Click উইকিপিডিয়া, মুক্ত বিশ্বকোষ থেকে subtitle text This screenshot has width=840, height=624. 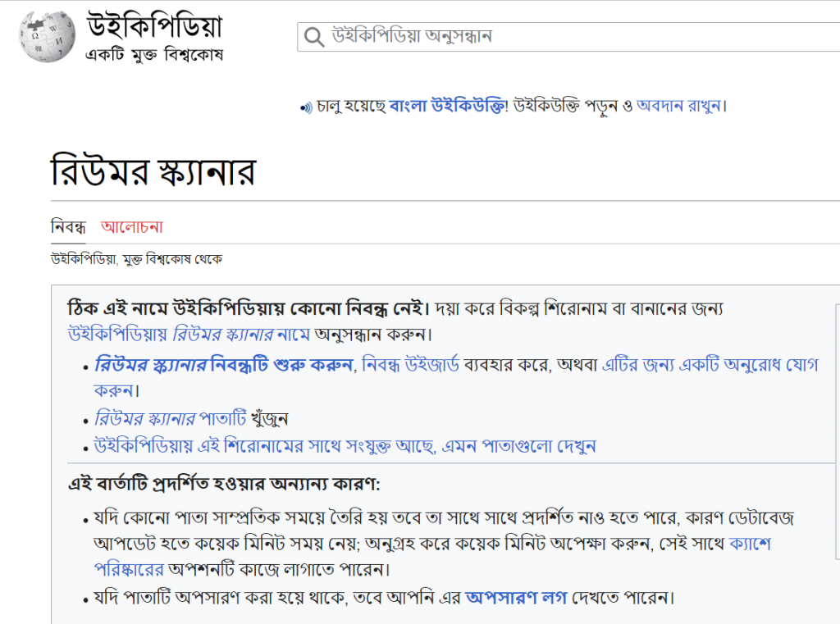[137, 260]
